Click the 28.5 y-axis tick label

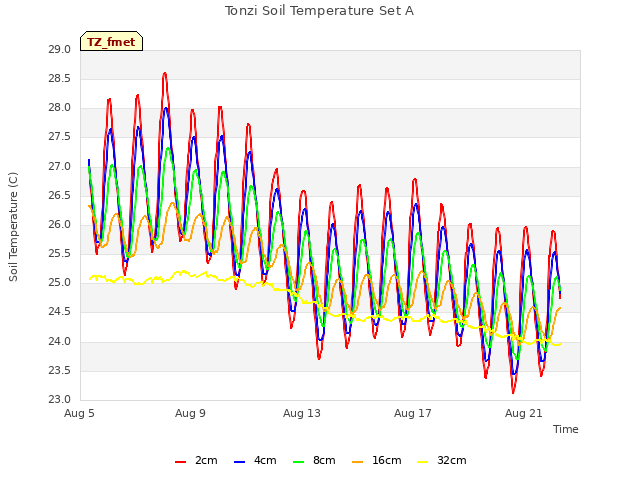(x=60, y=79)
